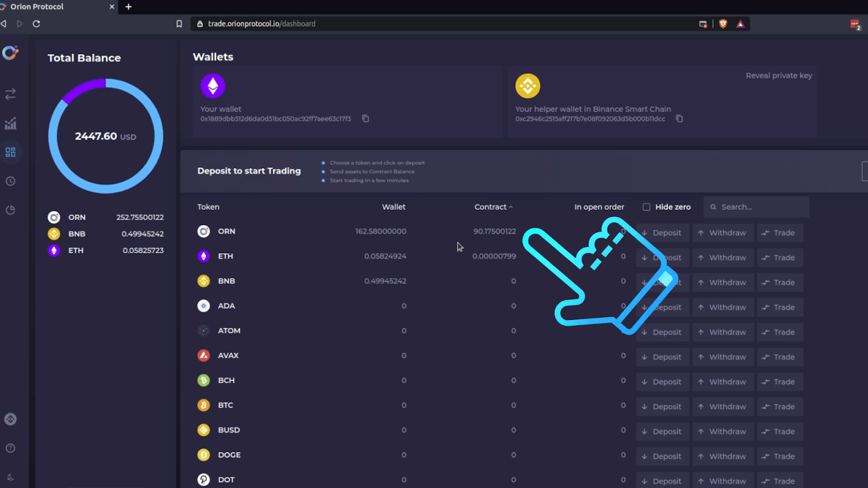
Task: Deposit ATOM to contract
Action: (x=662, y=332)
